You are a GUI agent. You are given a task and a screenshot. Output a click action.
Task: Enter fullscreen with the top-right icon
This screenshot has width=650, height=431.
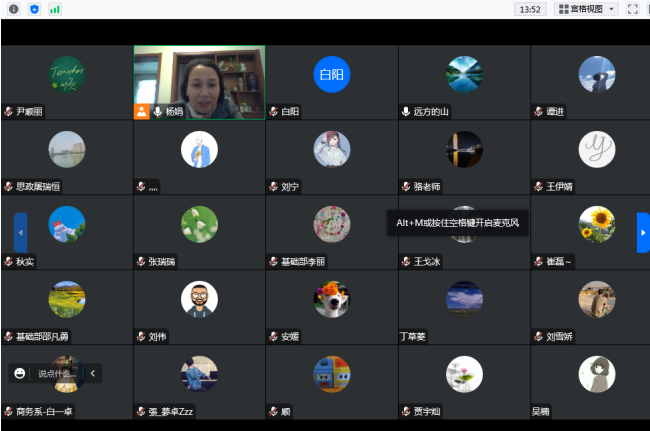click(x=633, y=9)
